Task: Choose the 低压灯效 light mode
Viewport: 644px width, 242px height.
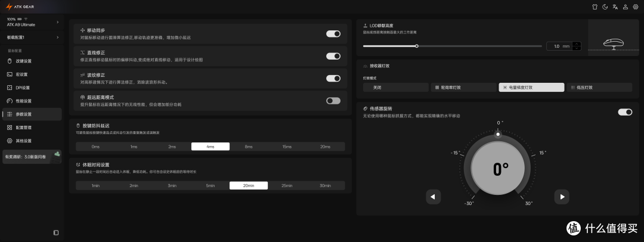Action: tap(599, 88)
